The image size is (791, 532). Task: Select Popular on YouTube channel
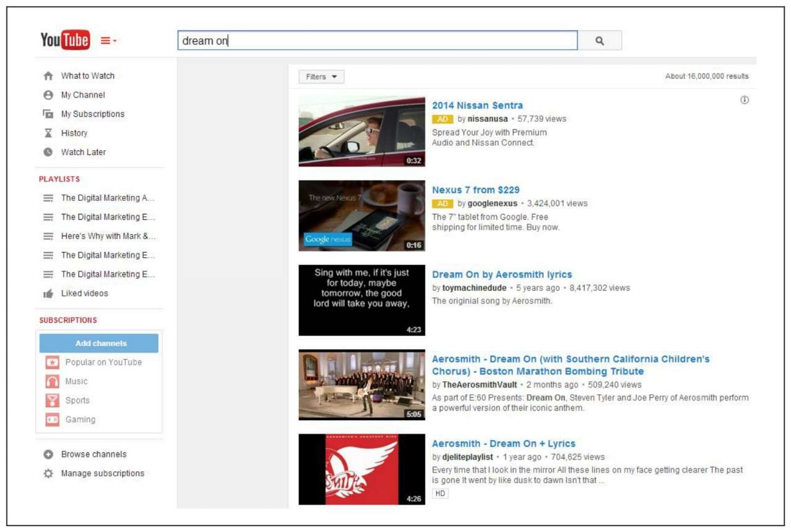click(103, 363)
